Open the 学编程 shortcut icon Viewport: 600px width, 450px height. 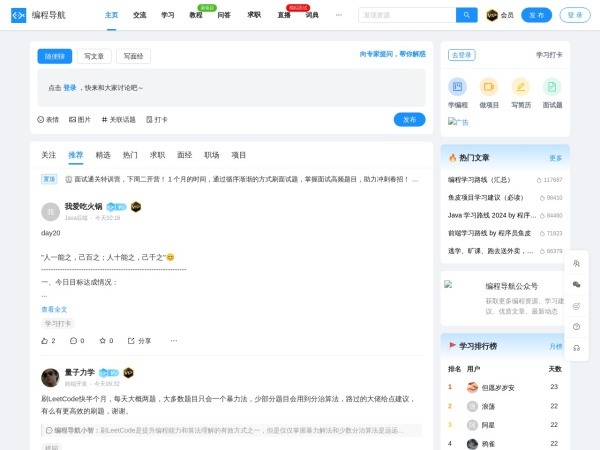[457, 87]
